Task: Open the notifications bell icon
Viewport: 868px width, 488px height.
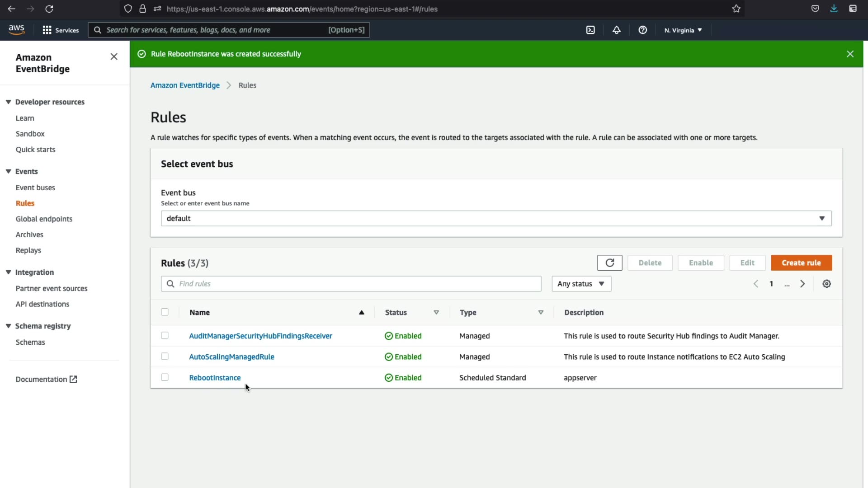Action: pos(617,30)
